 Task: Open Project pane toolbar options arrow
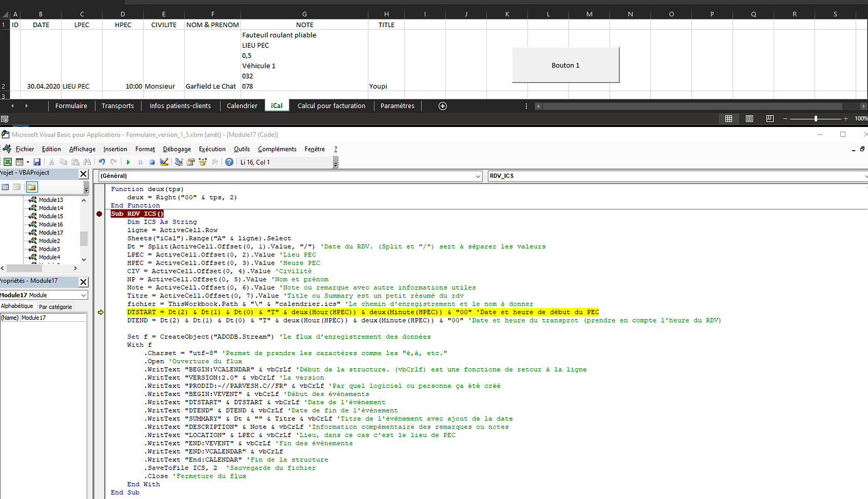point(86,187)
